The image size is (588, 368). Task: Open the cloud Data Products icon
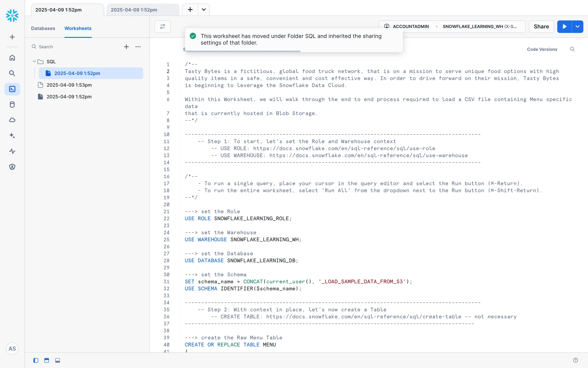pyautogui.click(x=12, y=120)
